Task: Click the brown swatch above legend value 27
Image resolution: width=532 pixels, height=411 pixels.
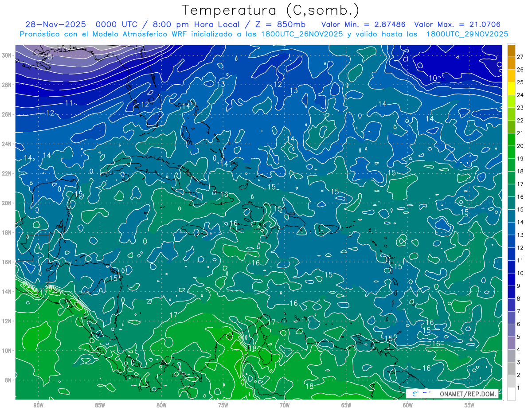Action: tap(511, 51)
